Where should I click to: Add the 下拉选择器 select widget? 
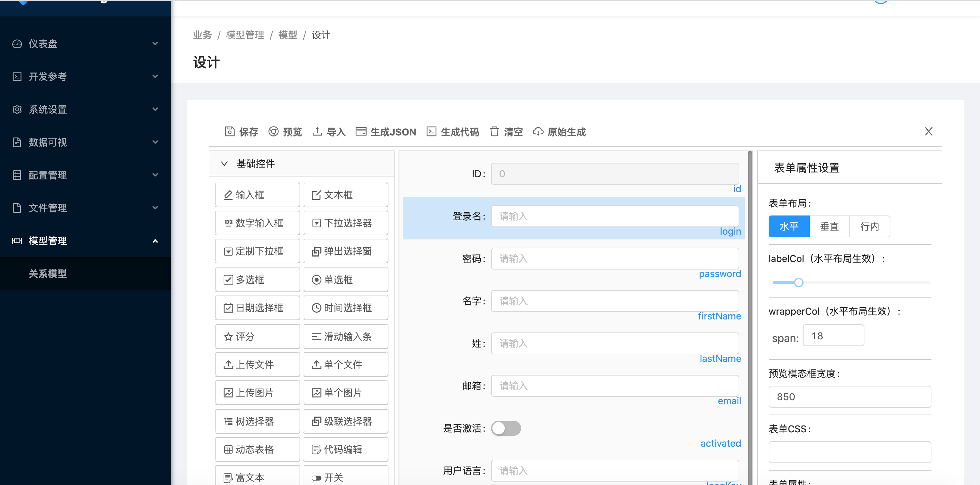(x=346, y=223)
